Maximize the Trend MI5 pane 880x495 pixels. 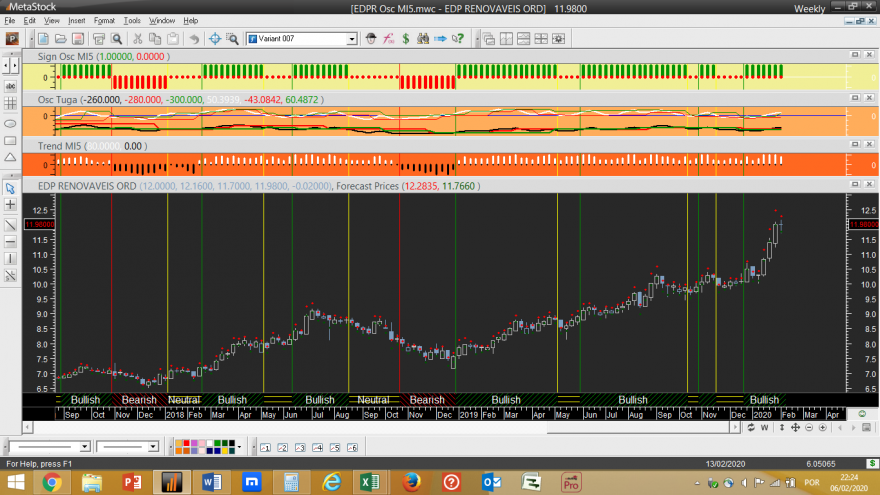click(x=855, y=144)
